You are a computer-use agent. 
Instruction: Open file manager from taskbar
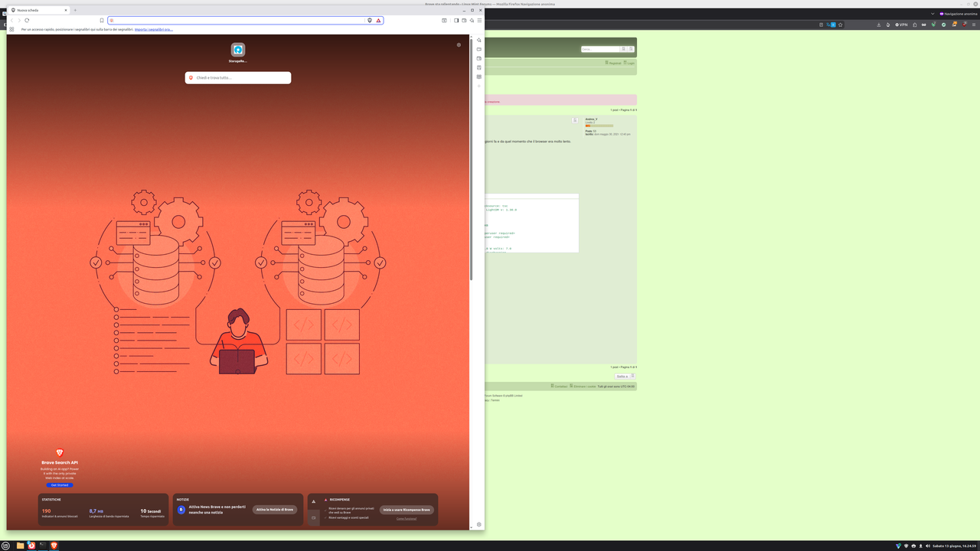[x=20, y=546]
